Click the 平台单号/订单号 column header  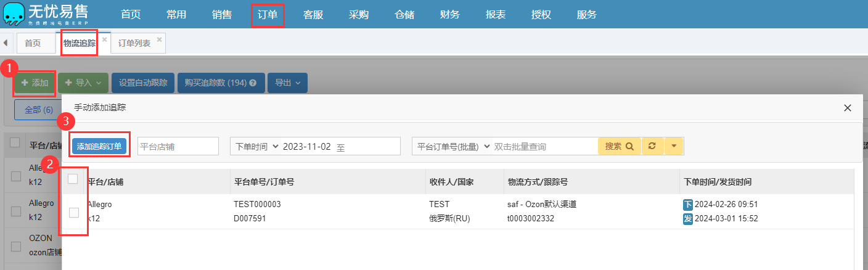point(263,182)
